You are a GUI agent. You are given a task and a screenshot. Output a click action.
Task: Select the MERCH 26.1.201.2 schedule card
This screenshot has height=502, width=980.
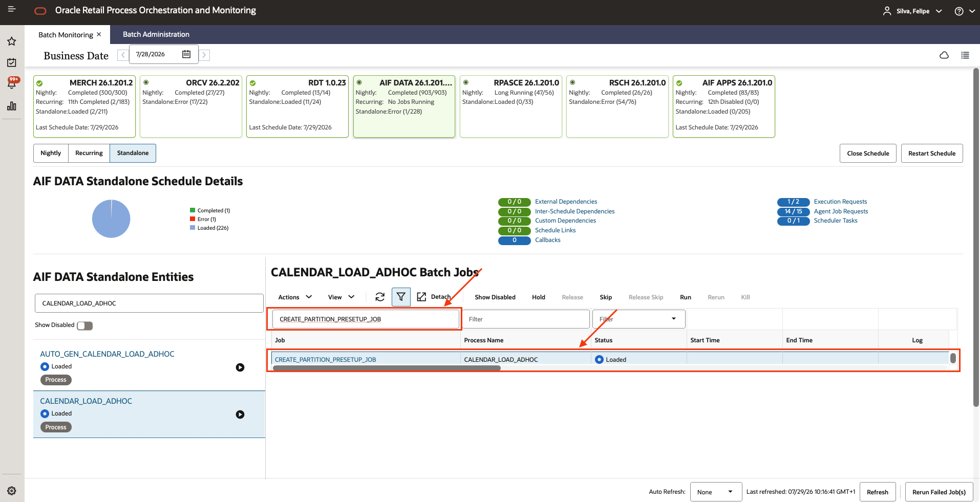[x=84, y=106]
